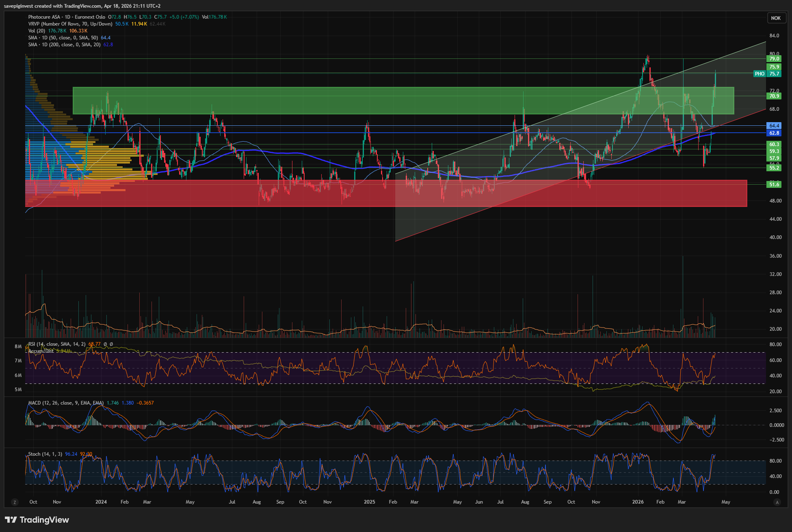
Task: Click the PHO symbol price label
Action: [760, 74]
